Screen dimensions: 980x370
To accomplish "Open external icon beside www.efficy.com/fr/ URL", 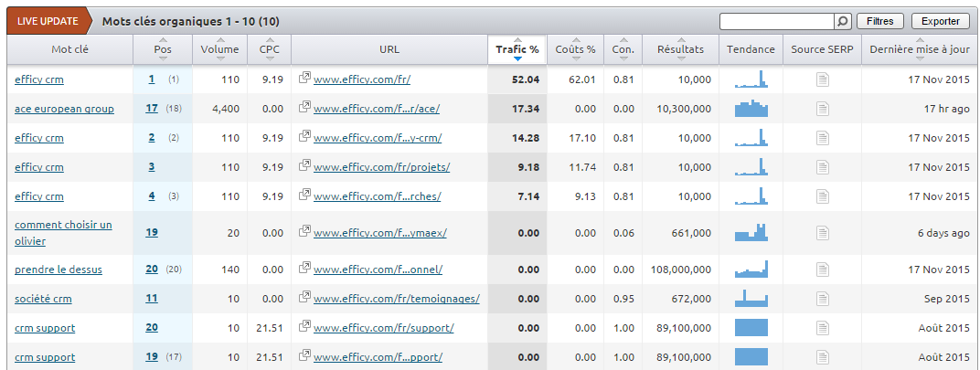I will pyautogui.click(x=305, y=78).
